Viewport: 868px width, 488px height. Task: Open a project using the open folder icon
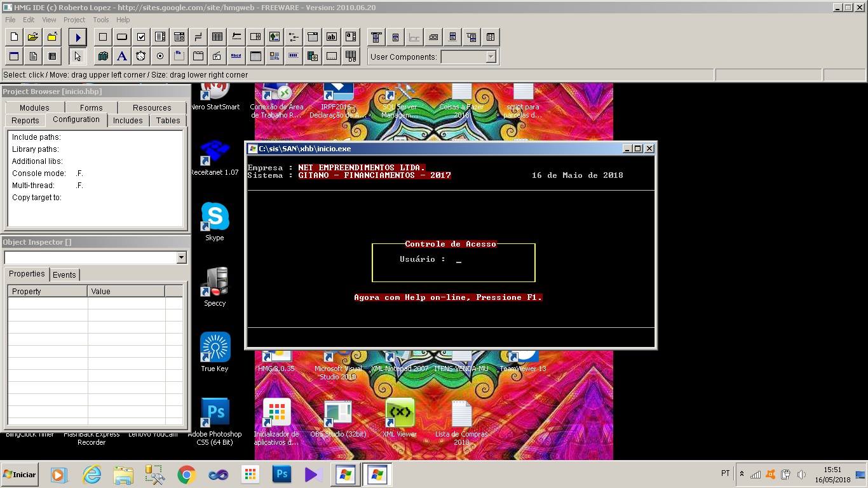(x=33, y=37)
